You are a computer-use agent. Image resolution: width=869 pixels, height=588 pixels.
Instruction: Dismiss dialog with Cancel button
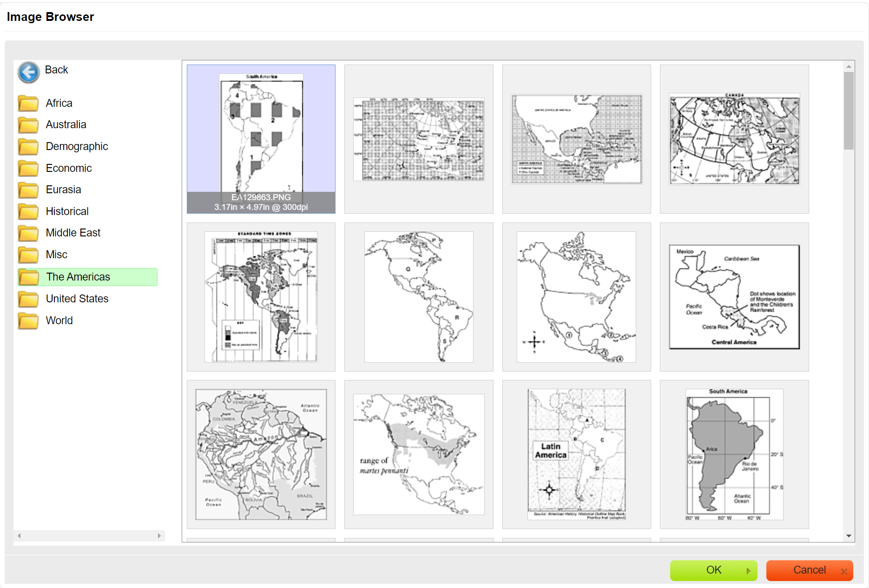point(810,570)
